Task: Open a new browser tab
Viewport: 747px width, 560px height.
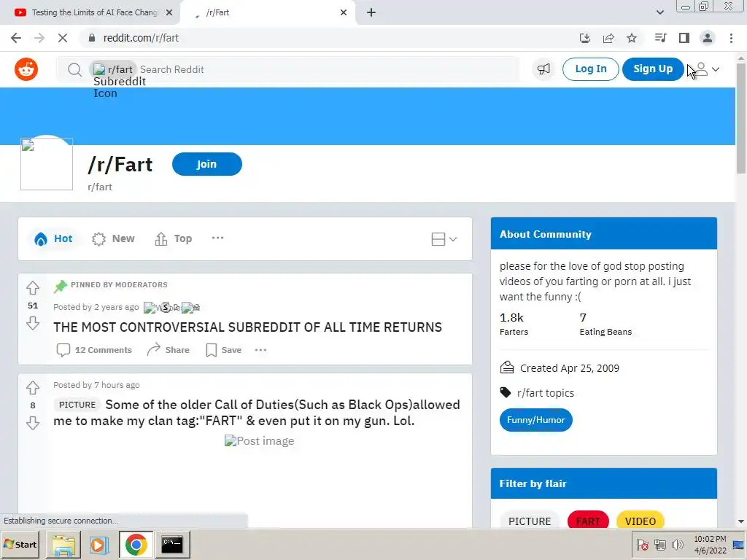Action: click(371, 12)
